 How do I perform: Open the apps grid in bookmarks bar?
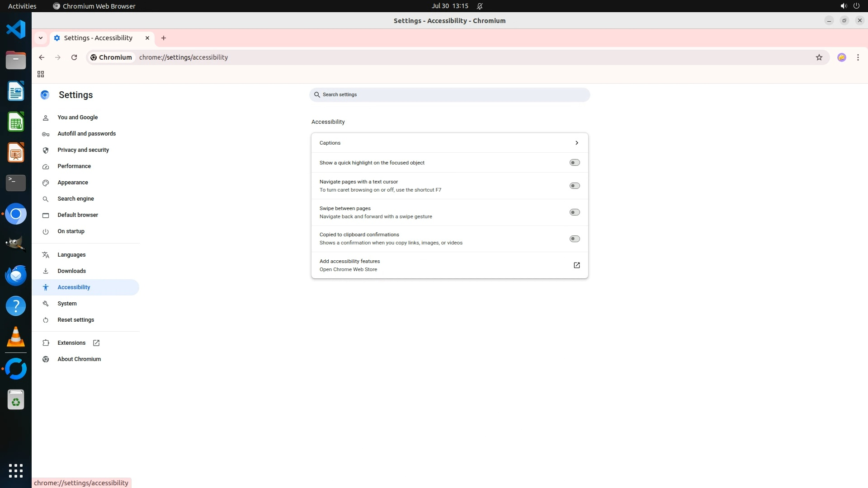click(41, 74)
